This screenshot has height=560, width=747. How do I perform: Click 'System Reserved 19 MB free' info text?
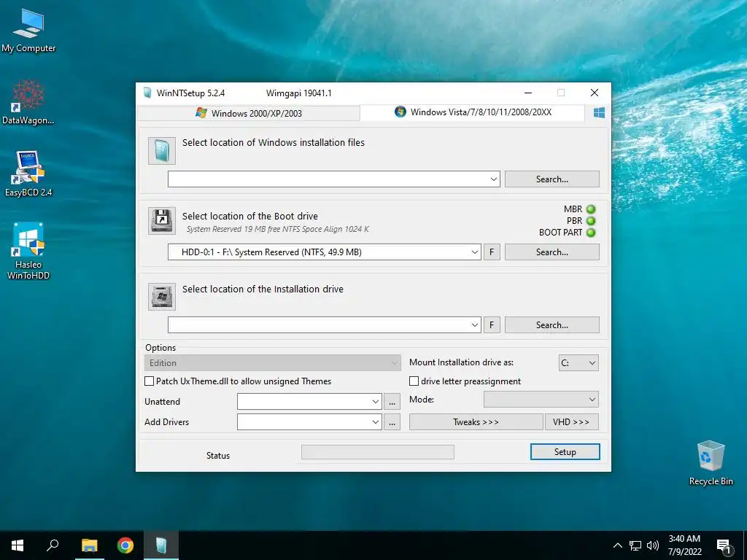coord(278,229)
